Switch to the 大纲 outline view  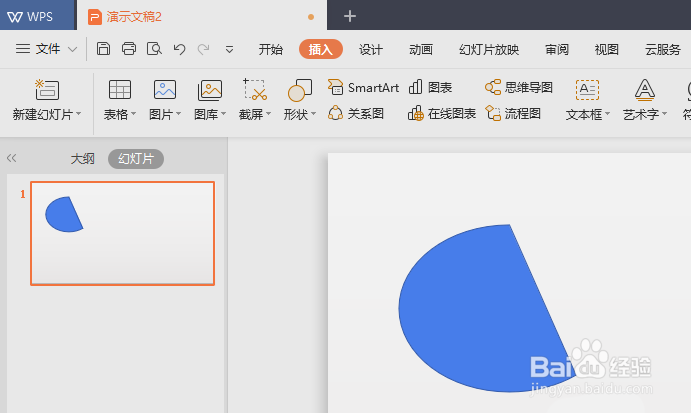[83, 159]
